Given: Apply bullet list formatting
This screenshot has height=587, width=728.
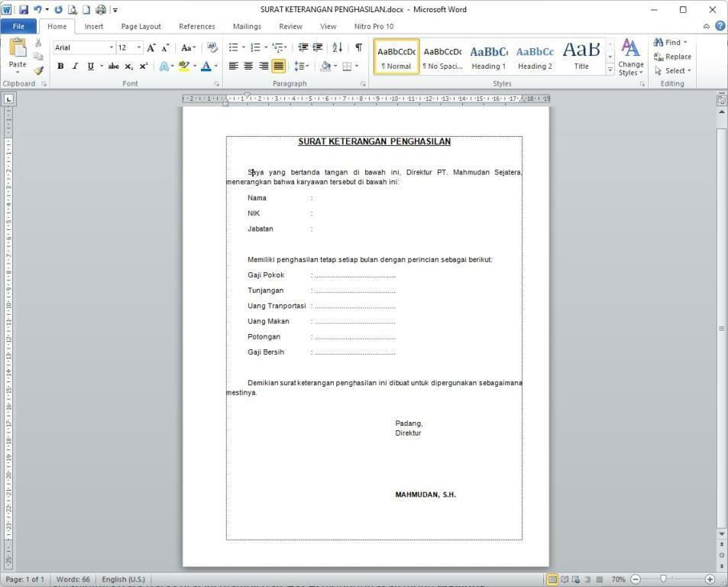Looking at the screenshot, I should coord(234,47).
